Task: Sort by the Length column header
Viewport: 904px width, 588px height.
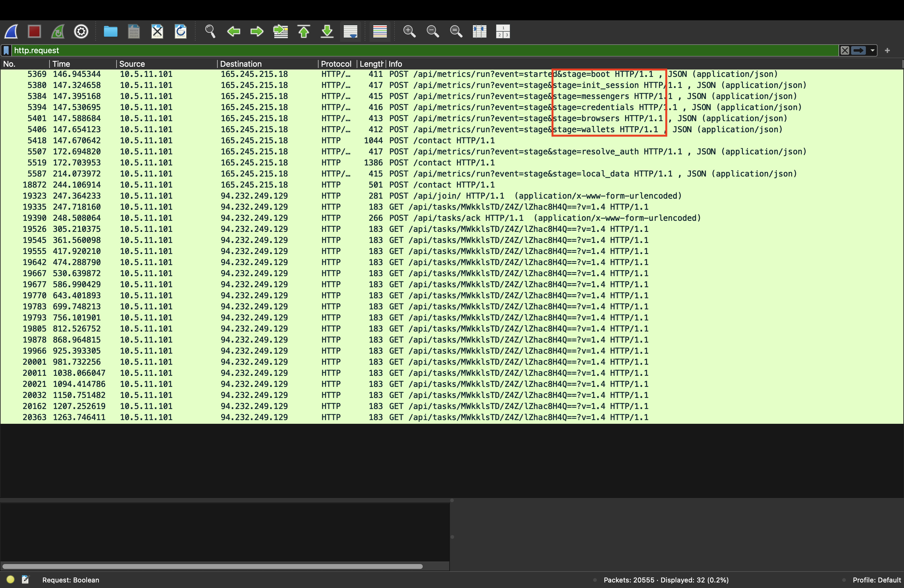Action: tap(371, 64)
